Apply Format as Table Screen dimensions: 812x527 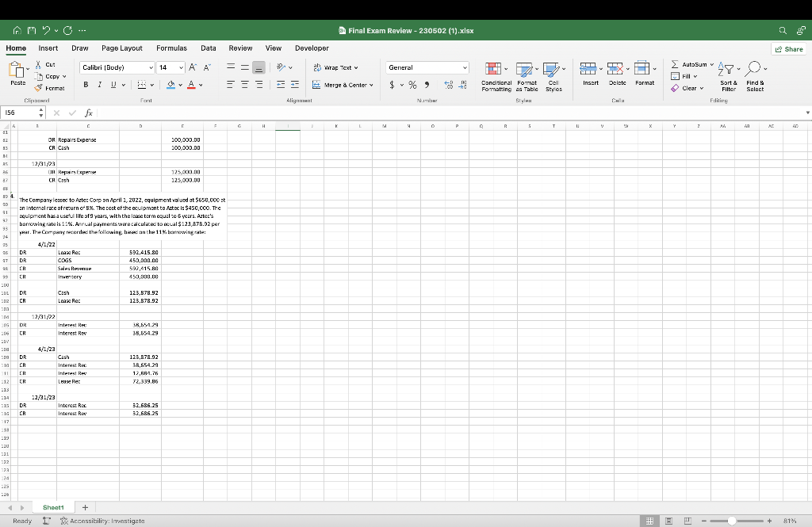[x=527, y=75]
